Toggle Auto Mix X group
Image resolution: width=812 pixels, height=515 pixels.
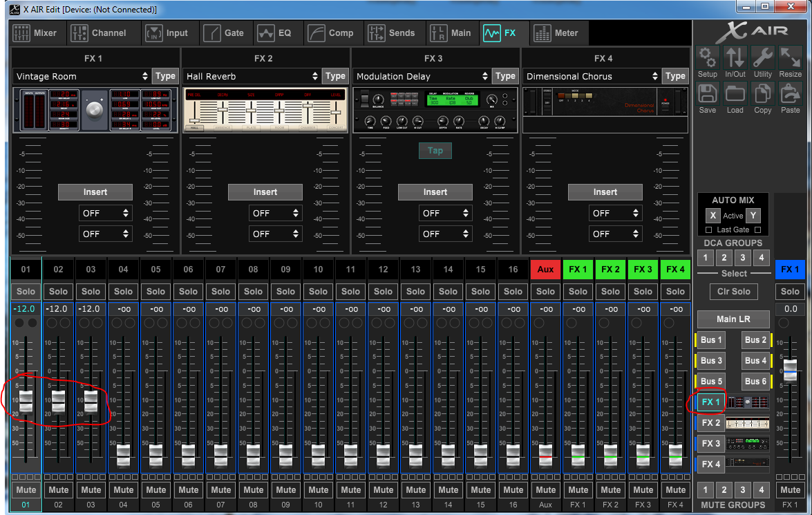coord(712,216)
